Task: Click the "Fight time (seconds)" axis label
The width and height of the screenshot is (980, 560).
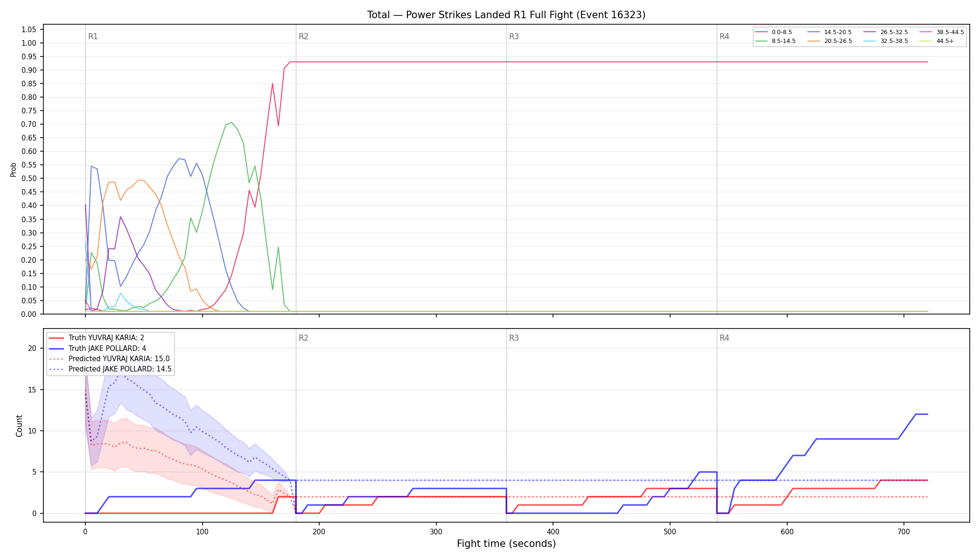Action: [506, 544]
